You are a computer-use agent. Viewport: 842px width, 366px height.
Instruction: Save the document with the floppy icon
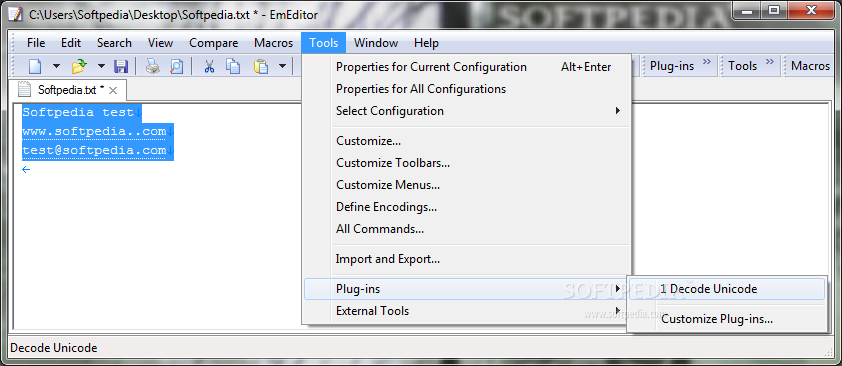(121, 67)
